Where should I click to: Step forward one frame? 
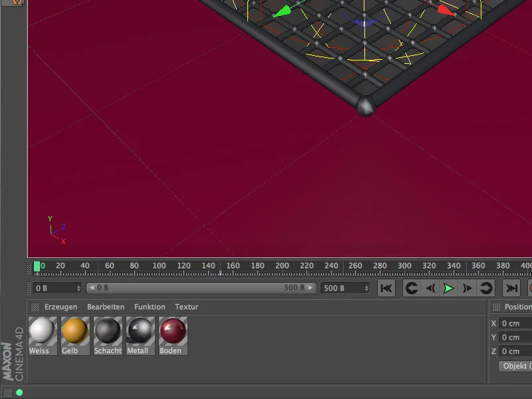coord(467,288)
